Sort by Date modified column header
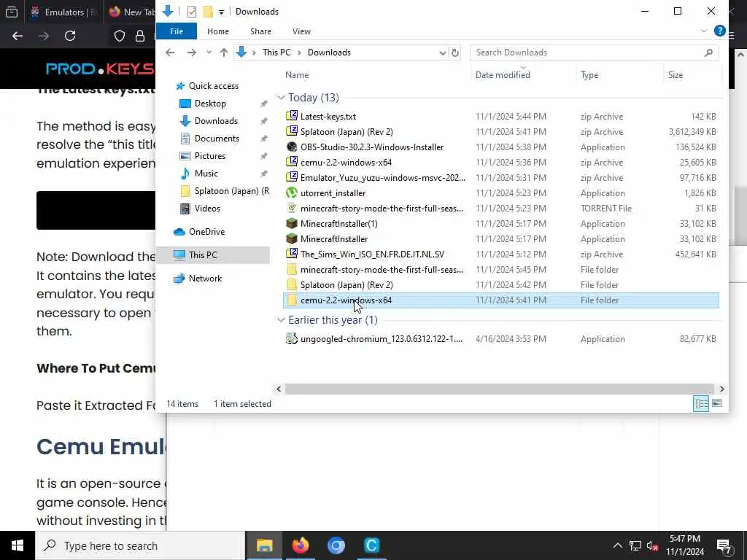The height and width of the screenshot is (560, 747). coord(503,75)
